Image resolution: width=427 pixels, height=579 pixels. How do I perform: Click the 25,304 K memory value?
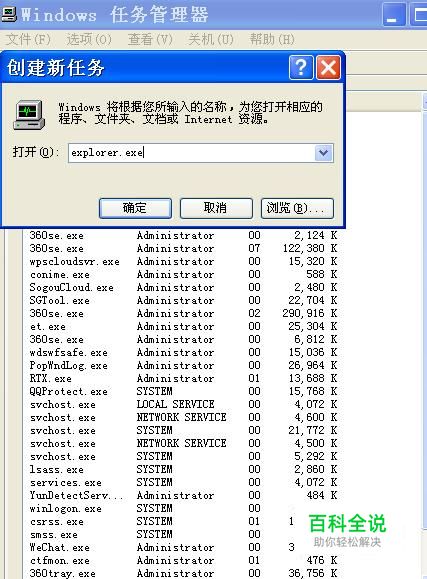[x=313, y=327]
